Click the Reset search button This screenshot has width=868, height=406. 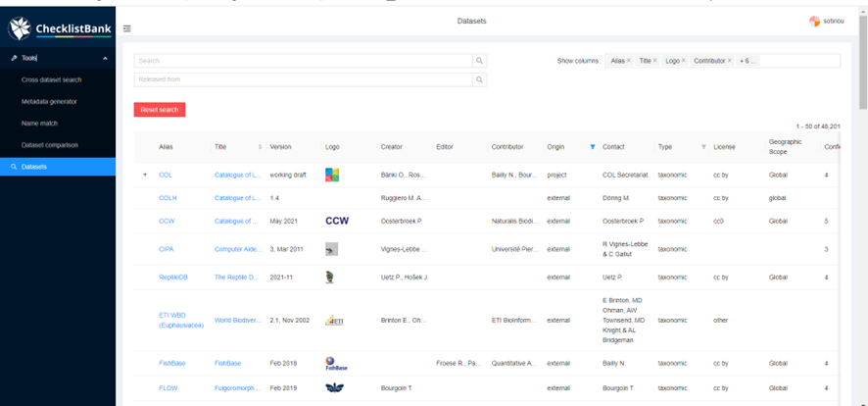click(x=160, y=110)
